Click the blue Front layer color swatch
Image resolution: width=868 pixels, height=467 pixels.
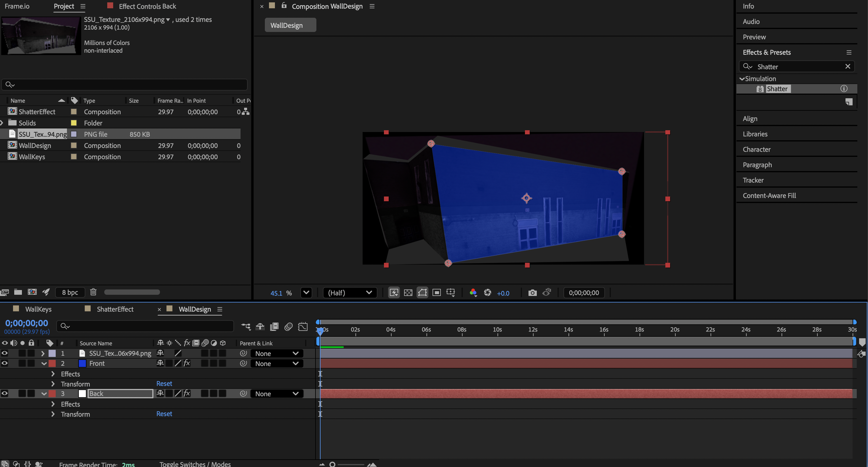pos(82,363)
